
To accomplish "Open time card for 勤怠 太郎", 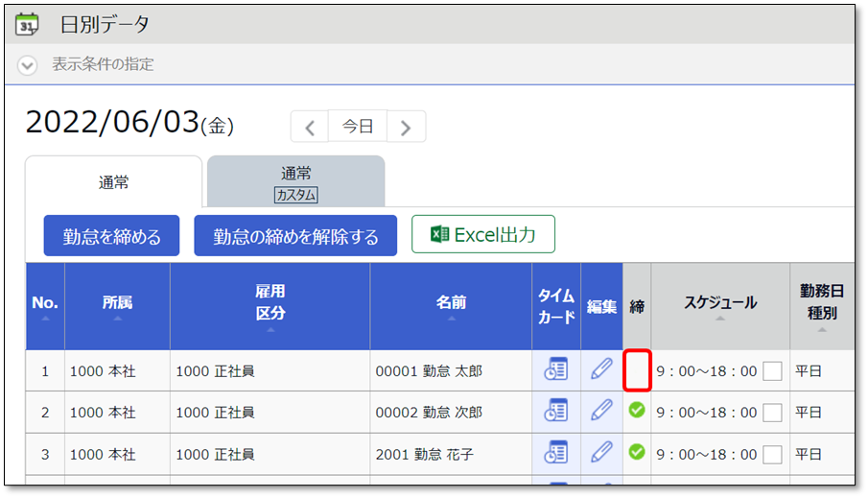I will 556,370.
